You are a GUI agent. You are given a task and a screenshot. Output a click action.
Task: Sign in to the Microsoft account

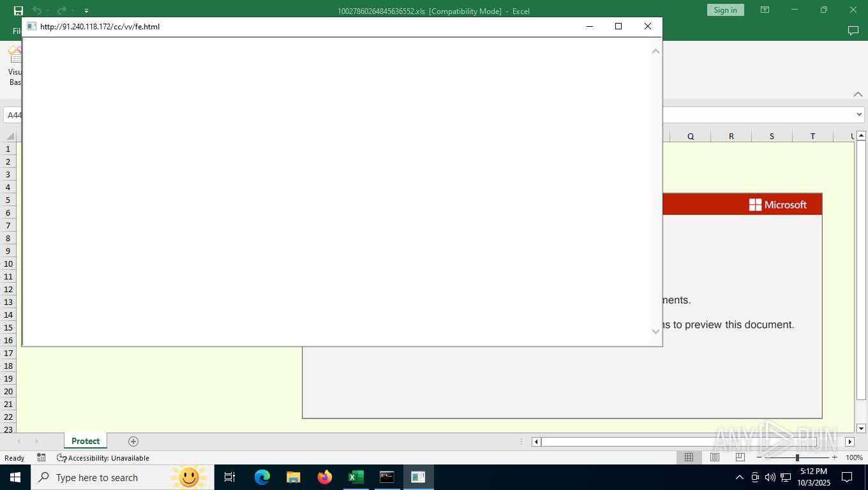tap(725, 10)
